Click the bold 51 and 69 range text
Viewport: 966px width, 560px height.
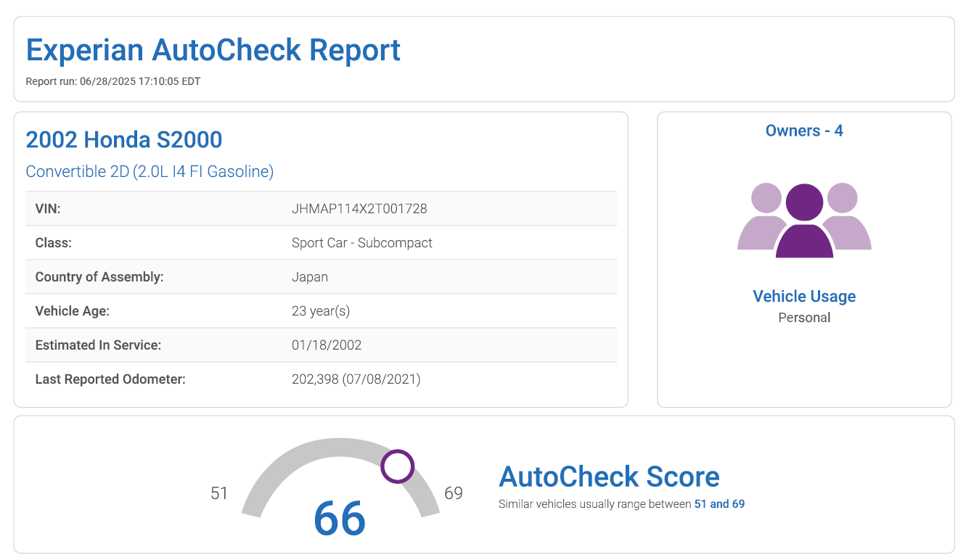(x=719, y=504)
